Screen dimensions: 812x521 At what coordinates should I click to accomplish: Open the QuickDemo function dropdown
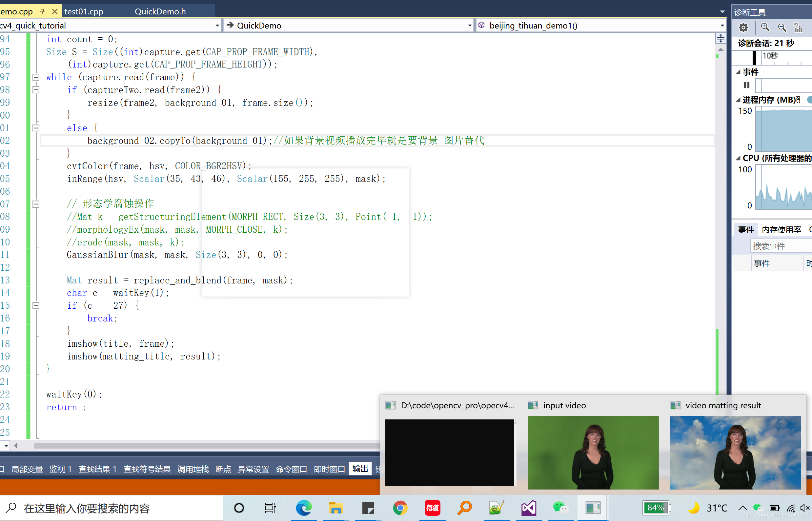[469, 25]
